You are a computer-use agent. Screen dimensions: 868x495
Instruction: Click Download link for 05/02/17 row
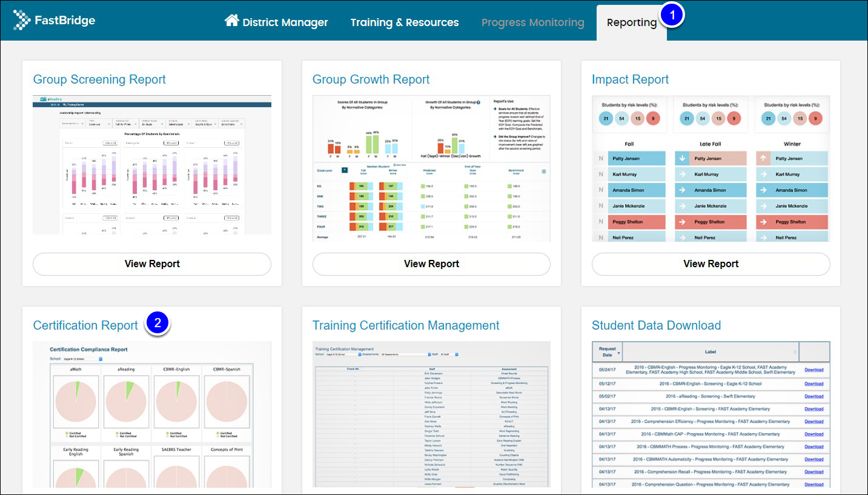pyautogui.click(x=813, y=396)
